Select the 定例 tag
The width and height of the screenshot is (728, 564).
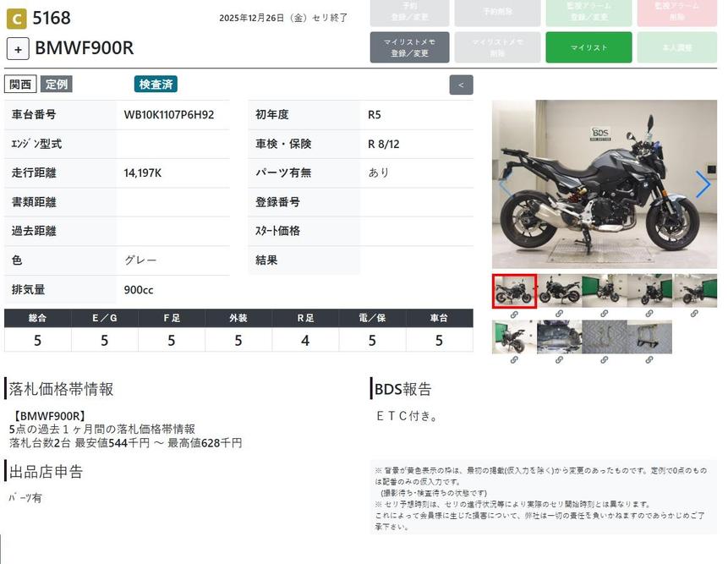pyautogui.click(x=56, y=85)
